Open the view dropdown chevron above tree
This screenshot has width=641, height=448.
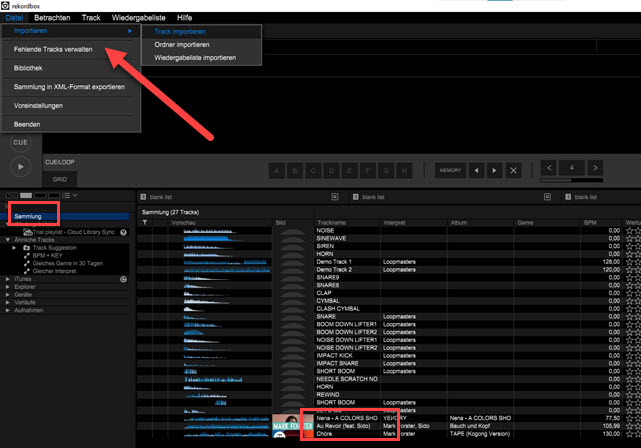pyautogui.click(x=75, y=195)
